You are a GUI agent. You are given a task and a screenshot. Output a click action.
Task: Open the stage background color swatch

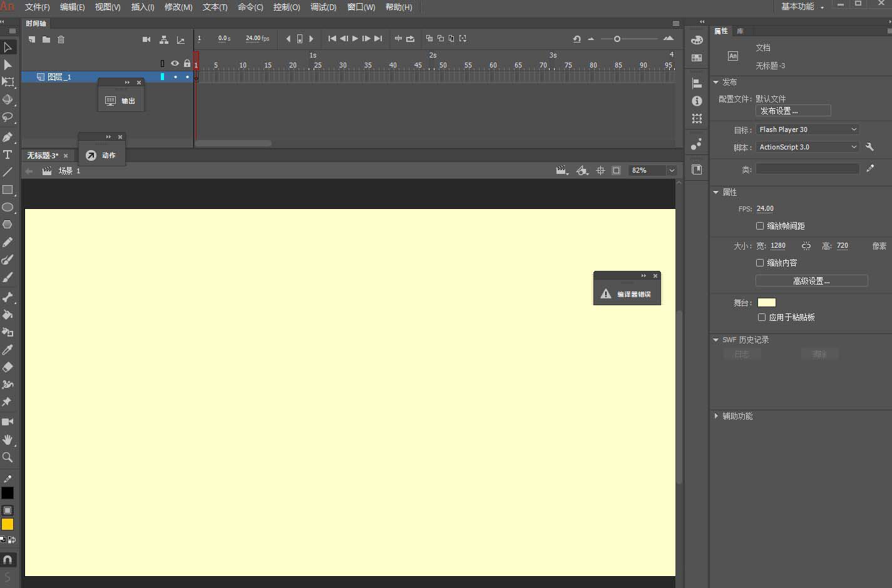[766, 303]
